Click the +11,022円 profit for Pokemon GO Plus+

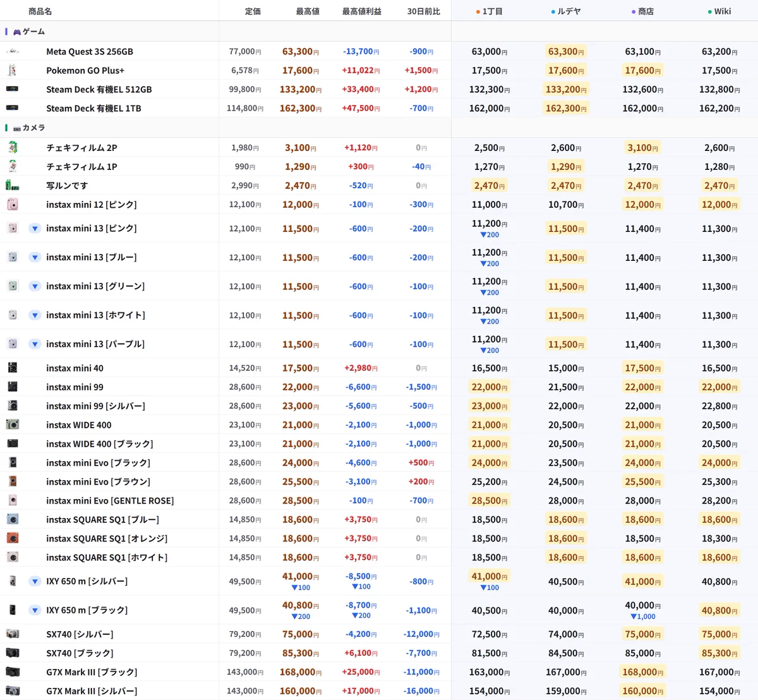pyautogui.click(x=361, y=71)
